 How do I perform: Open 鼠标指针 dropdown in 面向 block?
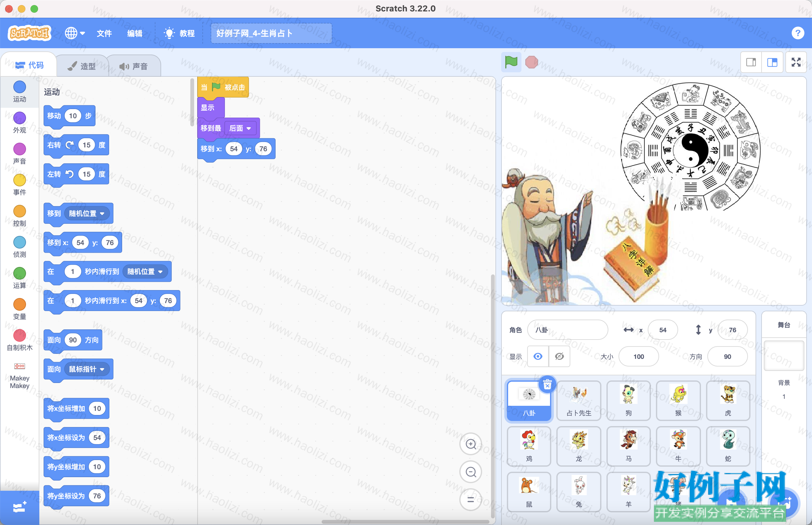coord(87,369)
